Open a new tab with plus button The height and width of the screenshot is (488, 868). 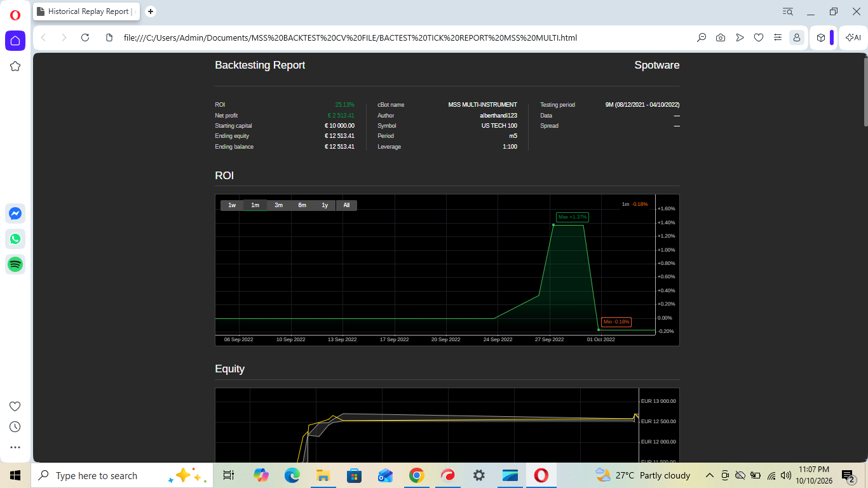[x=151, y=11]
